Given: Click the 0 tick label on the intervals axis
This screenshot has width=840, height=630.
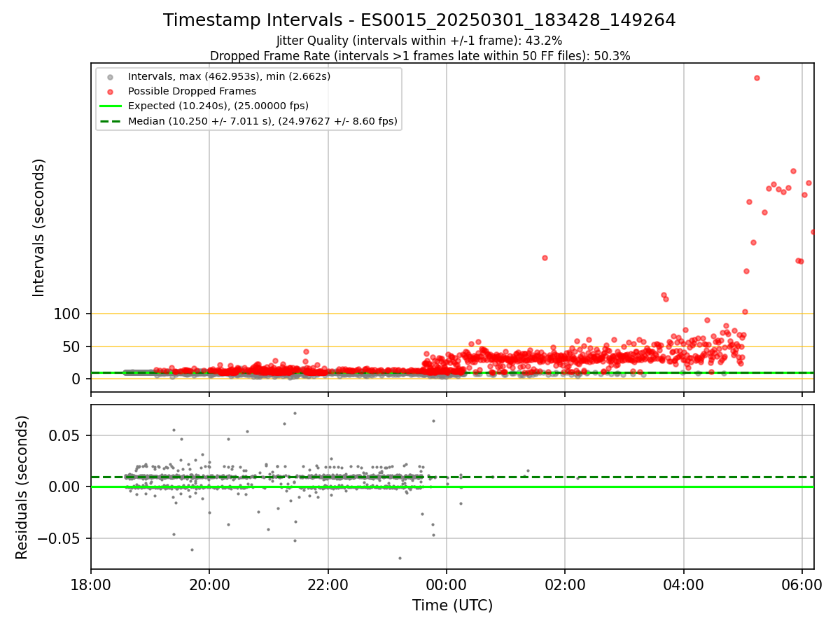Looking at the screenshot, I should tap(77, 379).
